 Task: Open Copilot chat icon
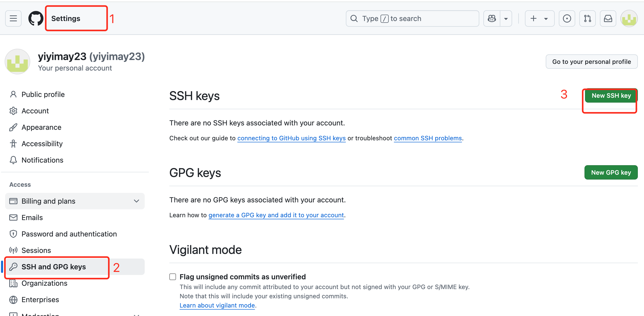[x=492, y=18]
